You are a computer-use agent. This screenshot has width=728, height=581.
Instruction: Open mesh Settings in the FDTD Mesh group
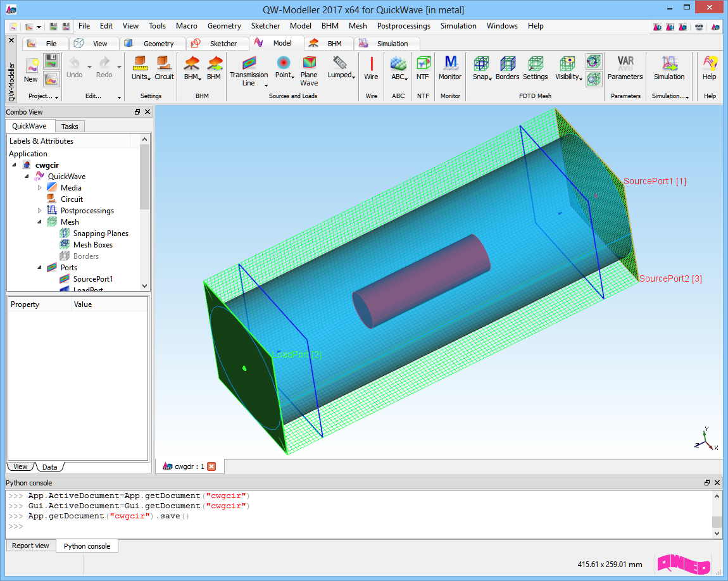point(536,68)
